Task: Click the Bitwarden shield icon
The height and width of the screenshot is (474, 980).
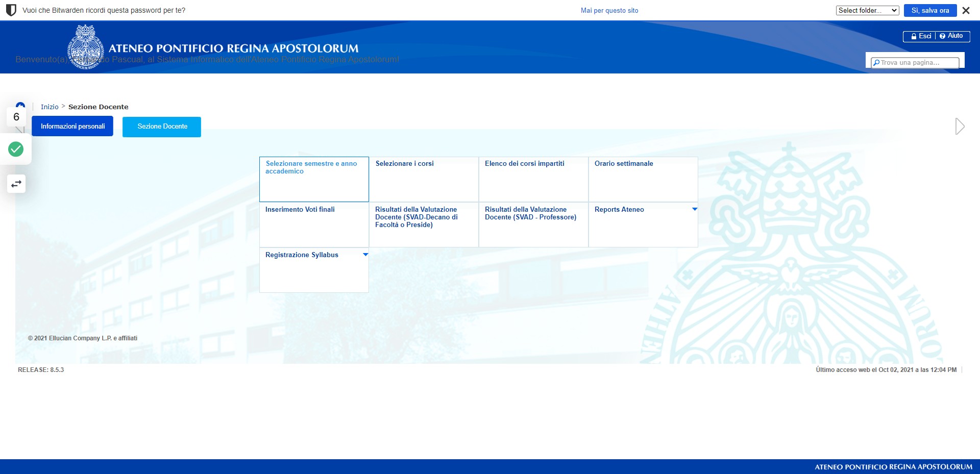Action: click(x=11, y=10)
